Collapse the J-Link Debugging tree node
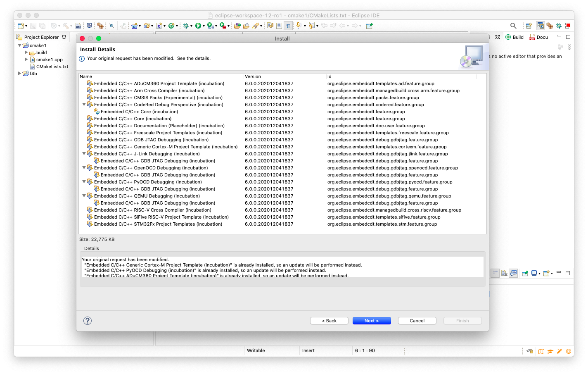Viewport: 588px width, 374px height. pos(84,154)
